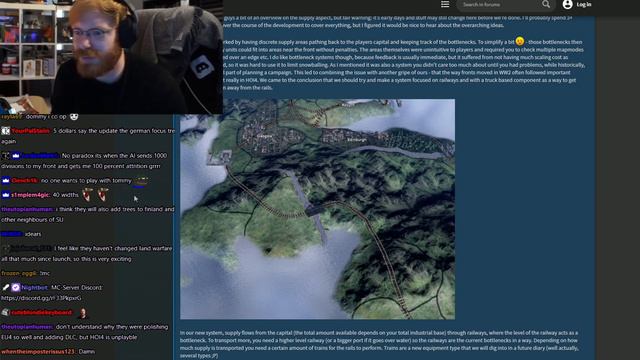Click the s1mplem4gic username
This screenshot has width=640, height=360.
[x=31, y=195]
